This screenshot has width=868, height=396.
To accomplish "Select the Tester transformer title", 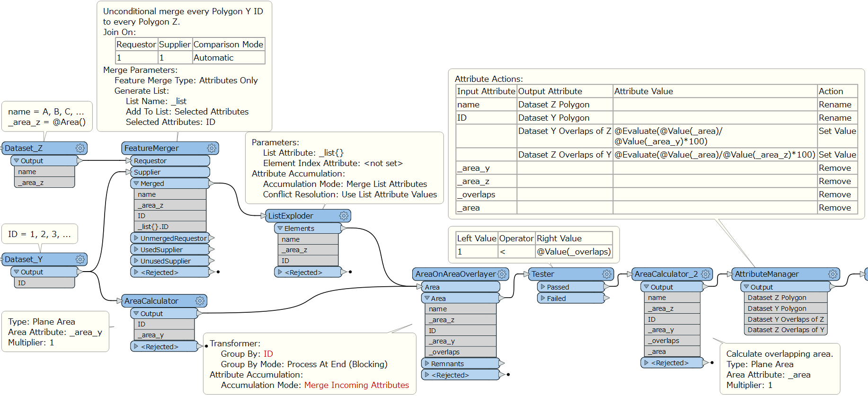I will (x=543, y=274).
